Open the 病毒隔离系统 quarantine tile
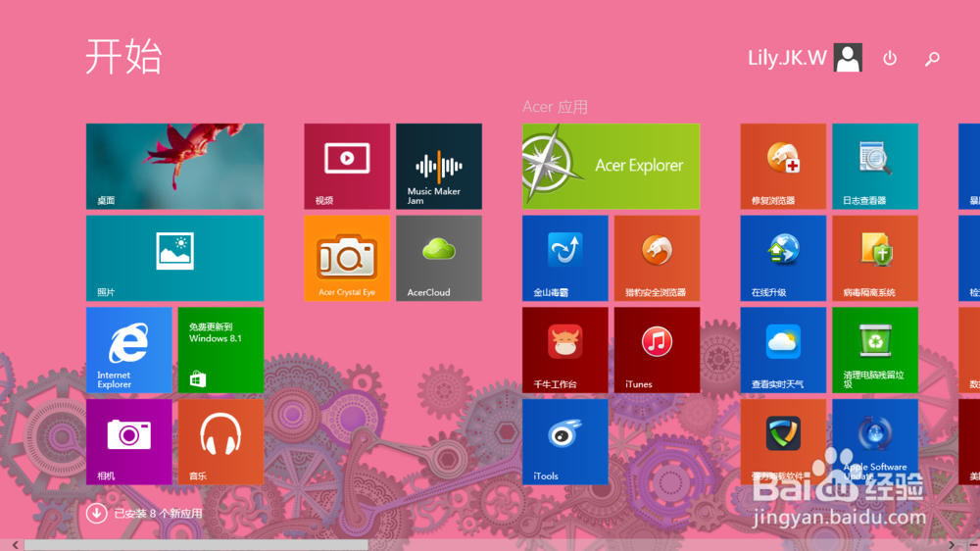 coord(875,258)
